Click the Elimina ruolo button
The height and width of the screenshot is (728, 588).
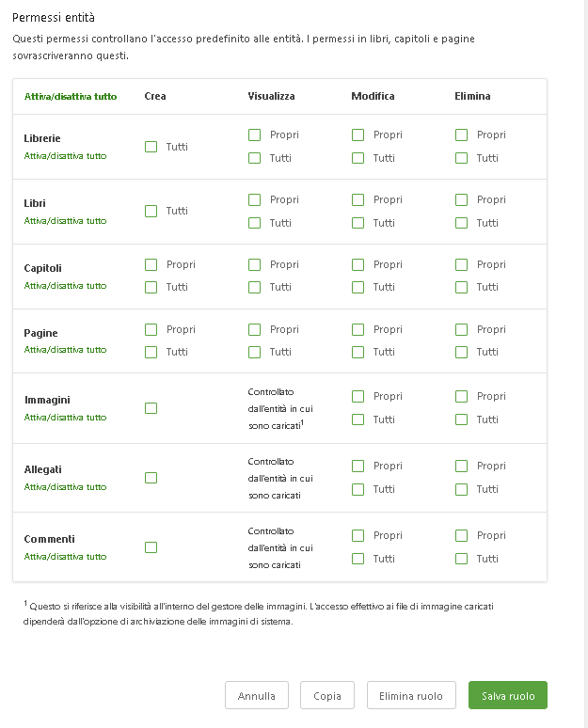pyautogui.click(x=411, y=696)
